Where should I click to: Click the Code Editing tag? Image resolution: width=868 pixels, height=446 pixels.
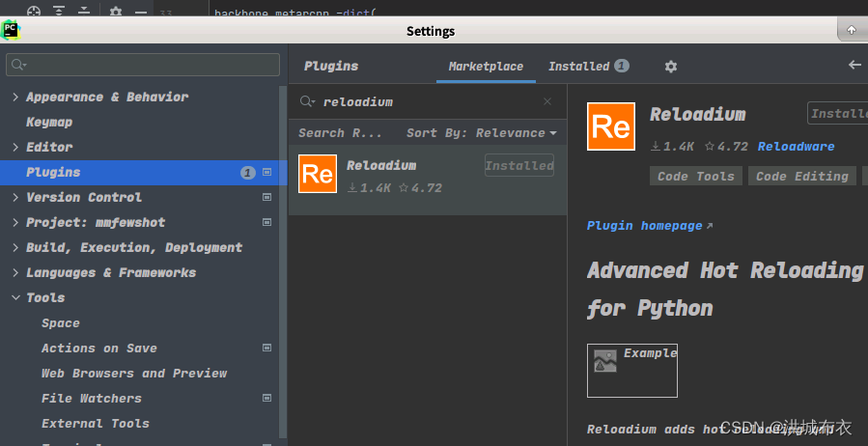coord(802,176)
